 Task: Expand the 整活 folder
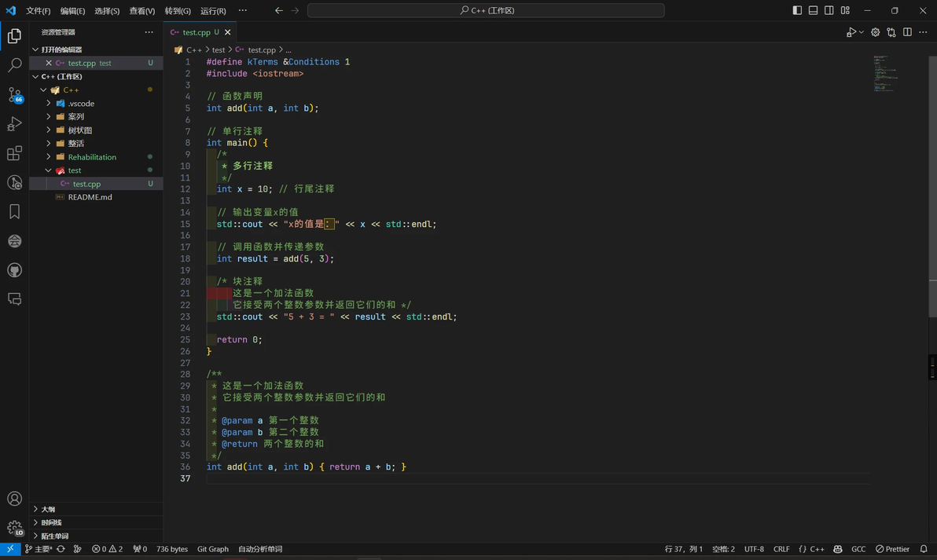[96, 143]
